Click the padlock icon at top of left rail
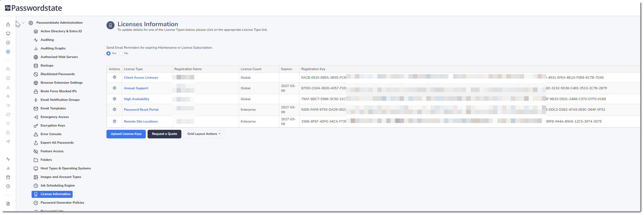Image resolution: width=644 pixels, height=215 pixels. click(x=8, y=24)
